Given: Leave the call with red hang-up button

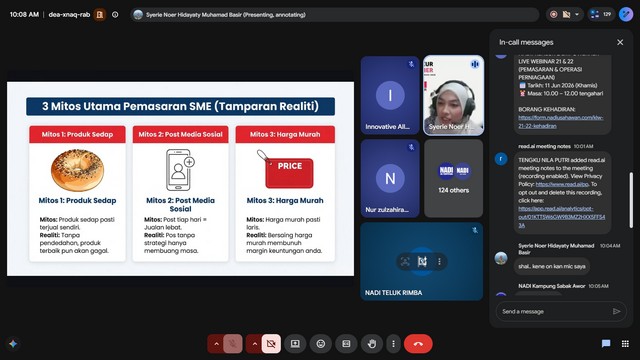Looking at the screenshot, I should click(418, 344).
